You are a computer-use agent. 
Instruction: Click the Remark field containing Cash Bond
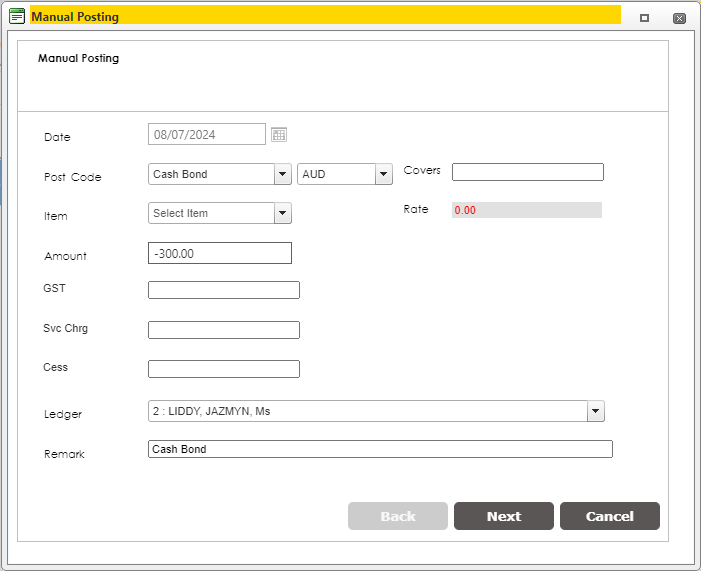point(380,449)
